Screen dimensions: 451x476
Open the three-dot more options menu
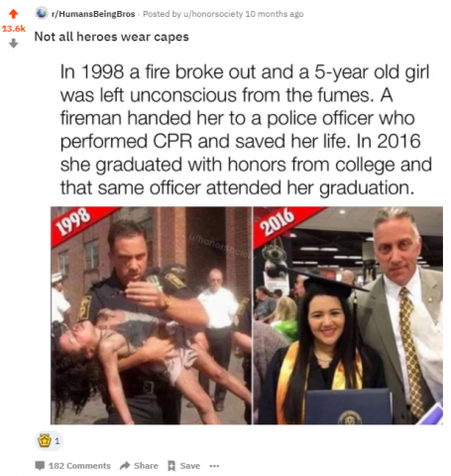pos(214,466)
